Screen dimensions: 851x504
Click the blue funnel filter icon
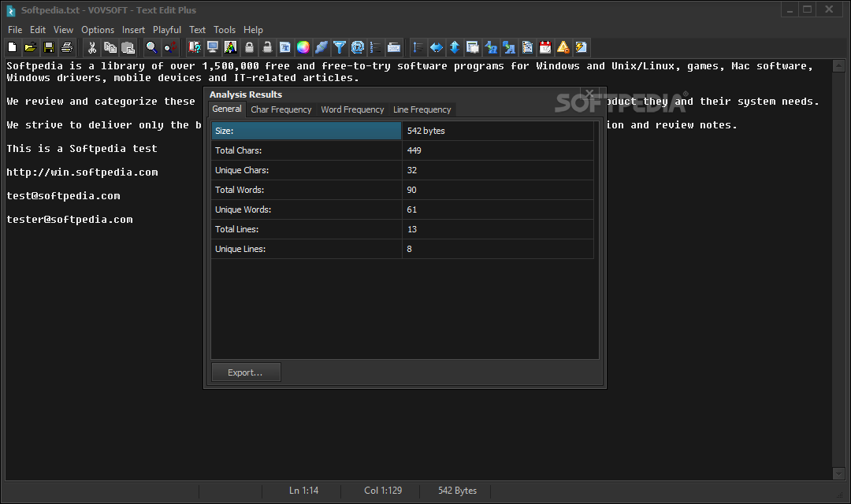pyautogui.click(x=340, y=48)
